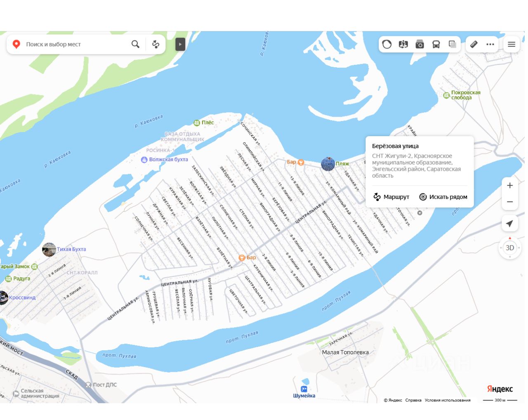Click the 'Росинка-1' map label
This screenshot has height=420, width=528.
[160, 150]
